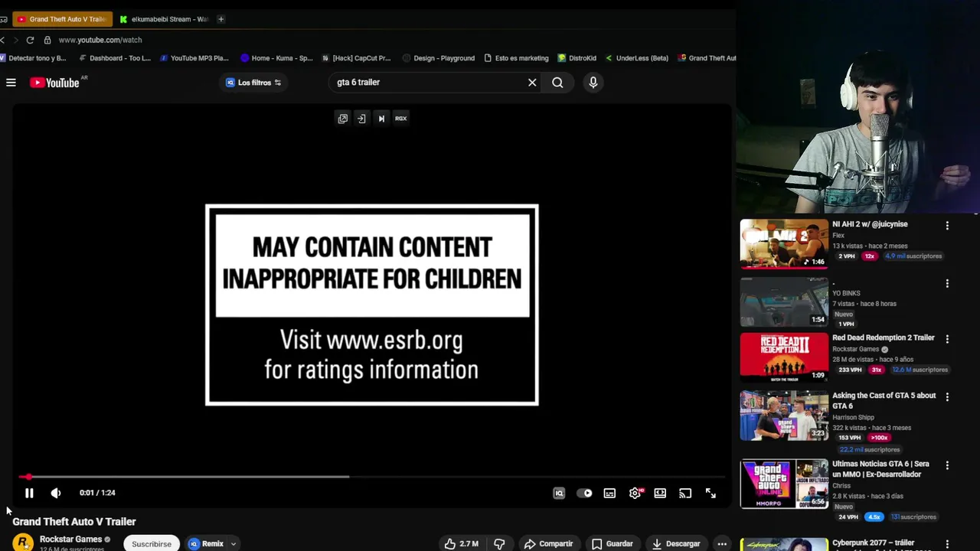Viewport: 980px width, 551px height.
Task: Open the Esto es marketing bookmark
Action: [516, 58]
